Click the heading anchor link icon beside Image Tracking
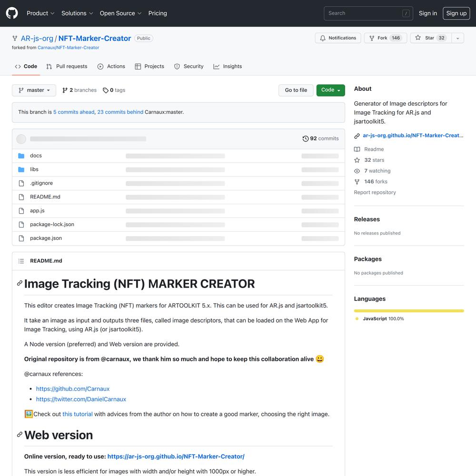 (x=20, y=283)
